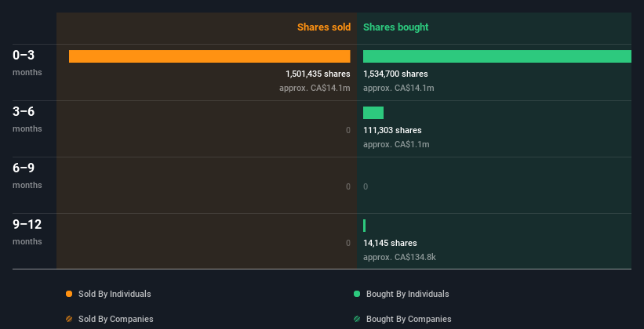Screen dimensions: 644x329
Task: Click the 'approx. CA$134.8k' amount
Action: coord(399,257)
